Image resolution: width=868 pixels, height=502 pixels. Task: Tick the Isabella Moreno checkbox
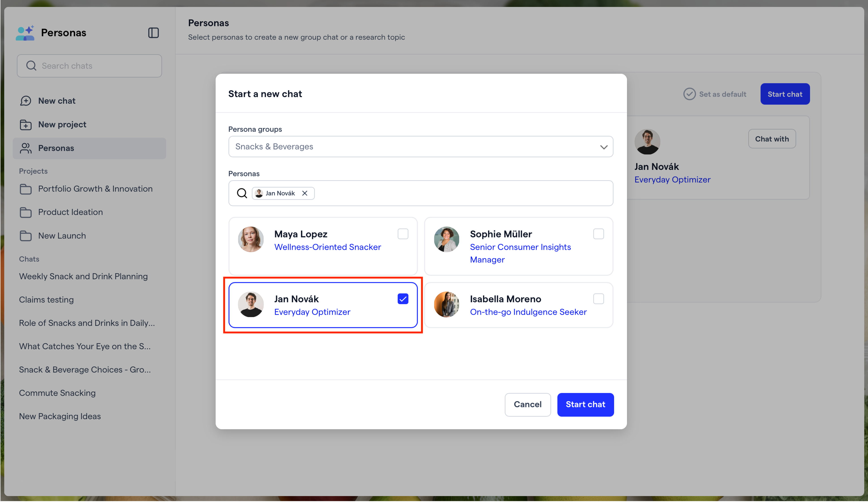pyautogui.click(x=598, y=299)
